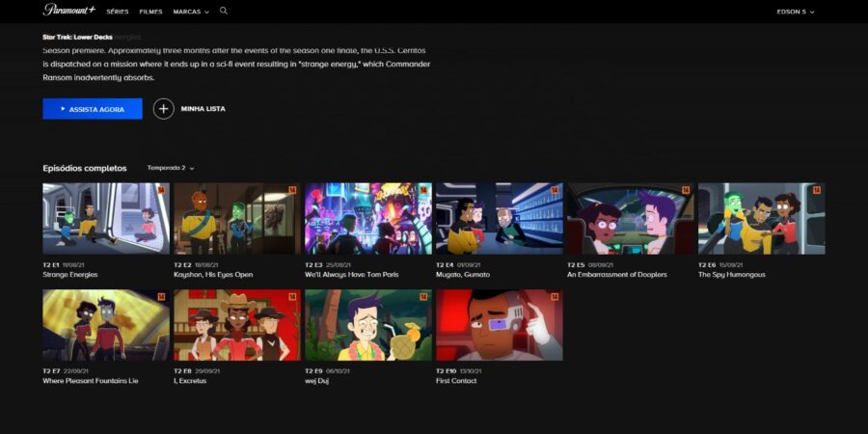Play The Spy Humongous episode thumbnail
The height and width of the screenshot is (434, 868).
762,219
